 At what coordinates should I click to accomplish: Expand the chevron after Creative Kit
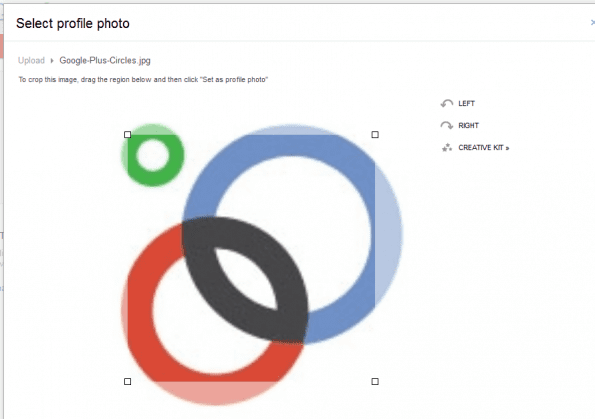pyautogui.click(x=507, y=148)
